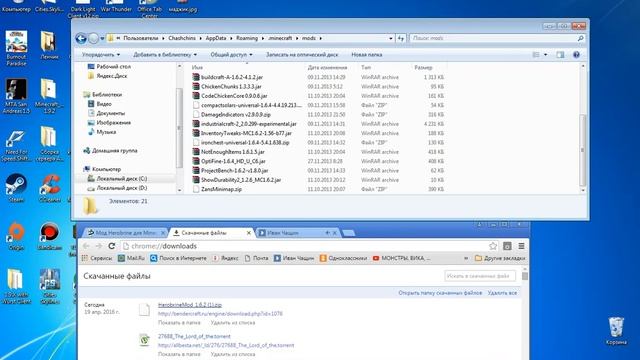Click the Искать в скачанных файлах search box

(x=480, y=276)
